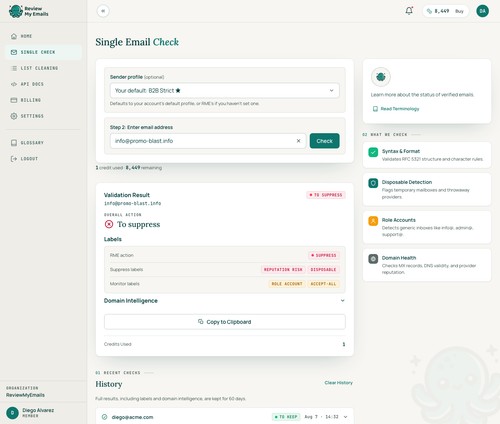500x424 pixels.
Task: Click the Review My Emails octopus logo
Action: pyautogui.click(x=15, y=11)
